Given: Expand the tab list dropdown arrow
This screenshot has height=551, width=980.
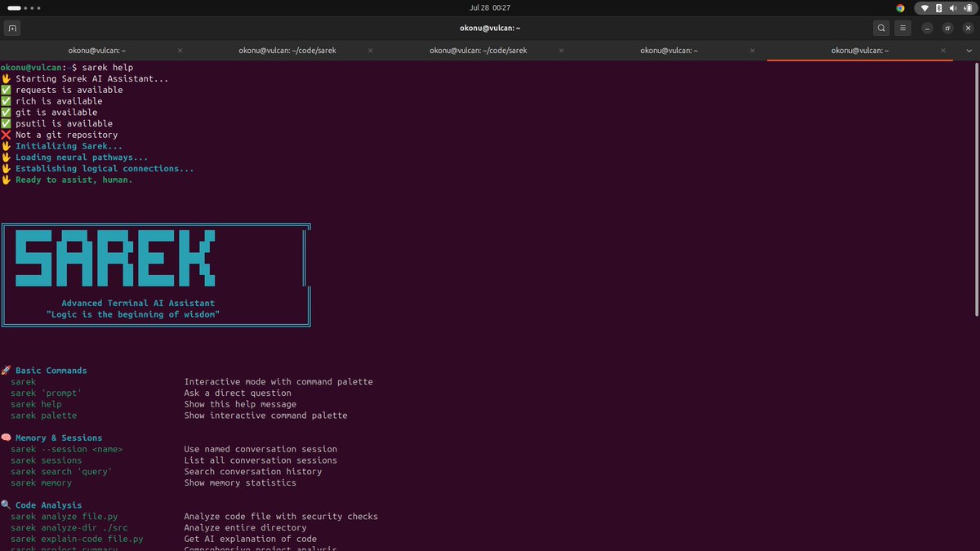Looking at the screenshot, I should point(969,51).
